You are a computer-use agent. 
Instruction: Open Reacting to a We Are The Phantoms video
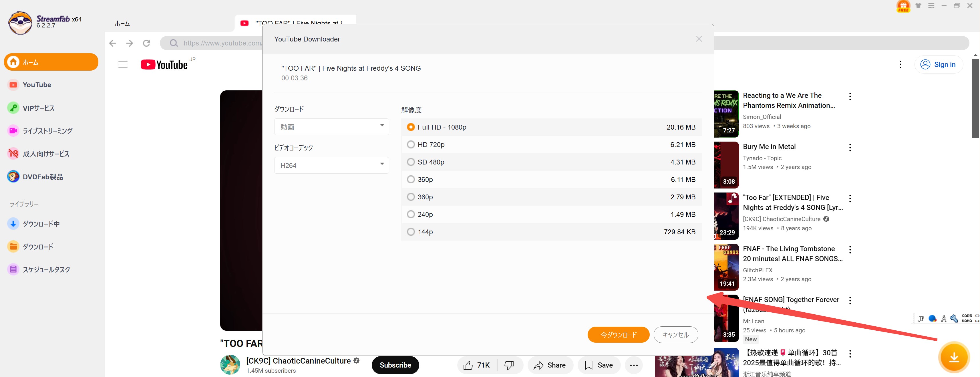(789, 100)
